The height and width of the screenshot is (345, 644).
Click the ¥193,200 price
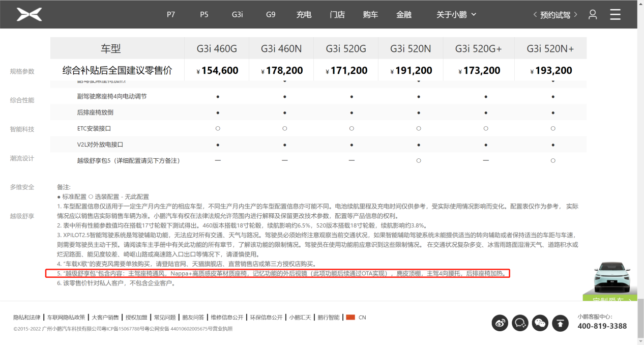[551, 71]
